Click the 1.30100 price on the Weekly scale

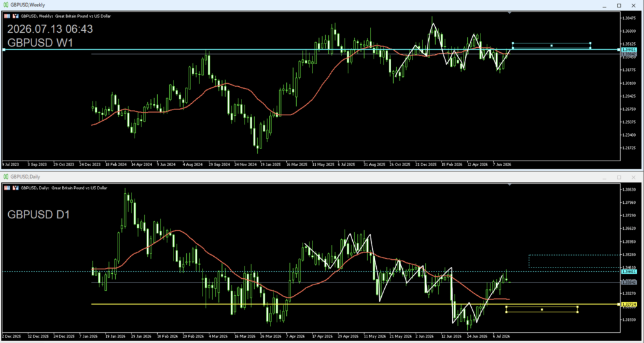(x=629, y=83)
